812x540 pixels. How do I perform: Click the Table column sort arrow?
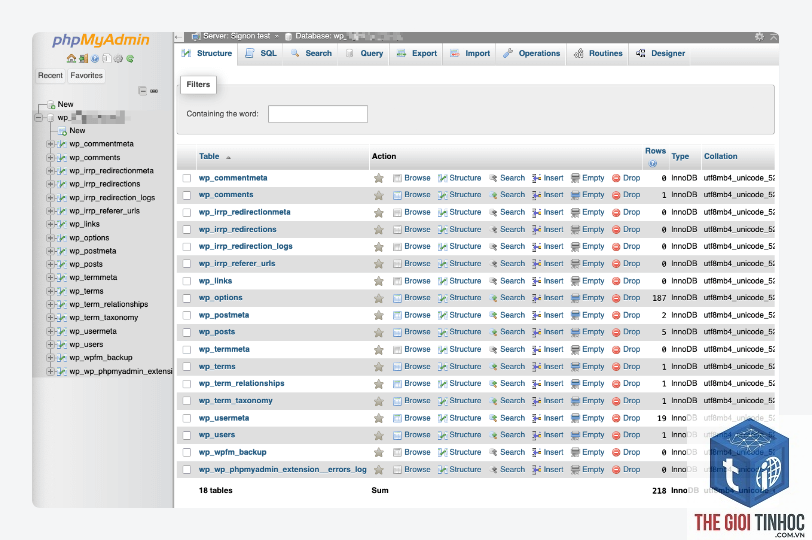[x=228, y=157]
